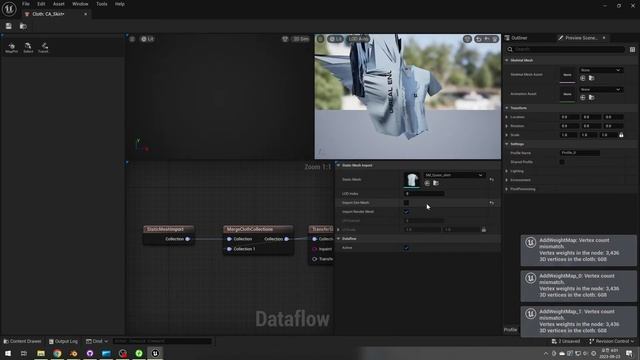This screenshot has height=360, width=640.
Task: Click the Browse to asset icon in toolbar
Action: [23, 26]
